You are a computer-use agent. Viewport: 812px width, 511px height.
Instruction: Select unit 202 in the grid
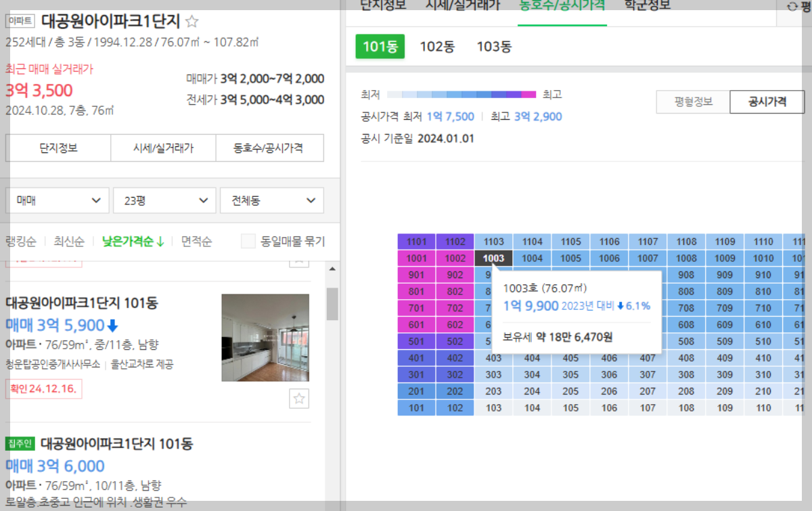[x=455, y=391]
